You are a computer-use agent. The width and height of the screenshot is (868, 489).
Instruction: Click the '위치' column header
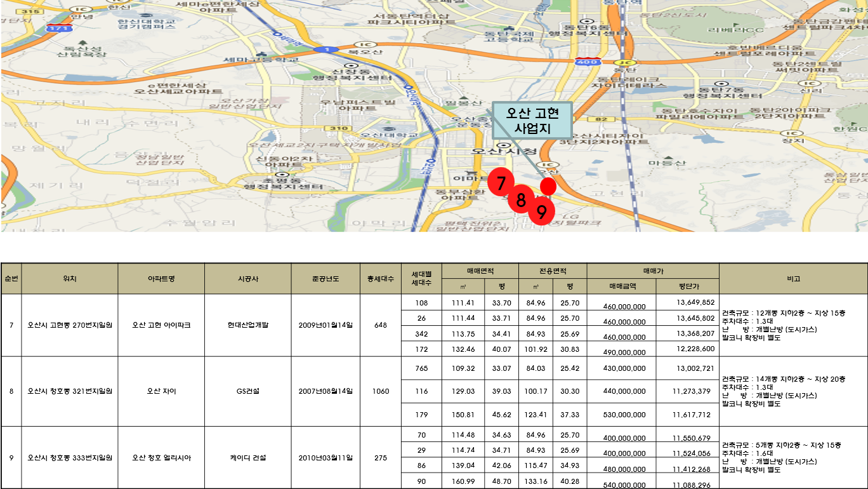point(70,279)
